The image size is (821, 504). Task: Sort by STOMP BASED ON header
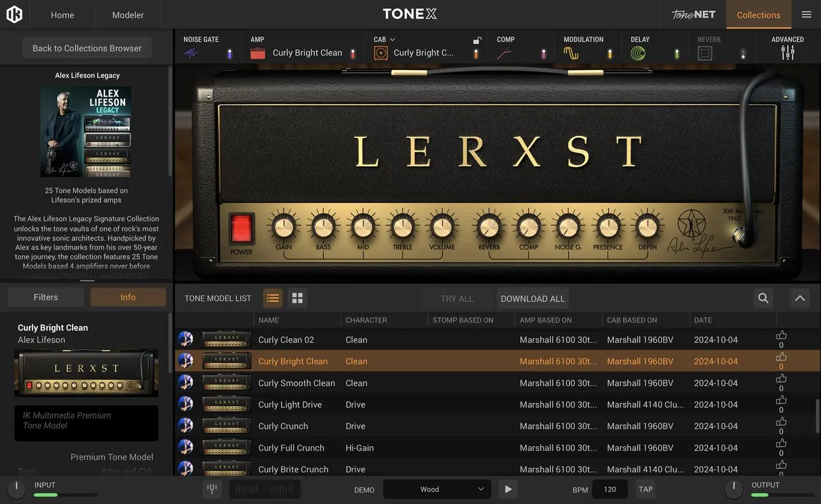(x=463, y=320)
